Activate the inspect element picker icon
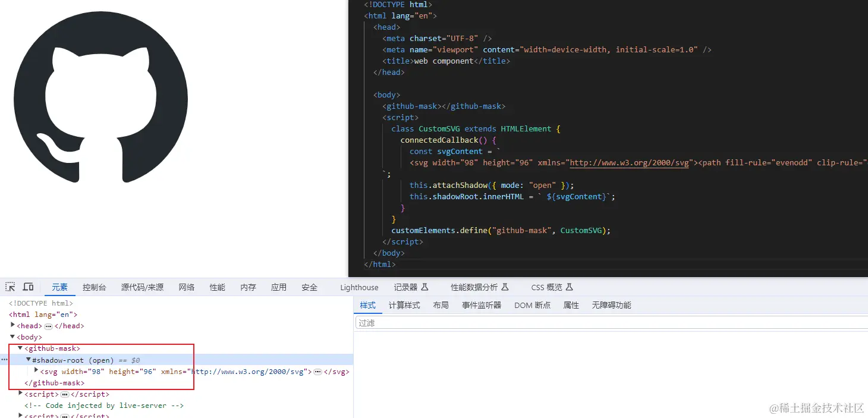 [x=10, y=287]
